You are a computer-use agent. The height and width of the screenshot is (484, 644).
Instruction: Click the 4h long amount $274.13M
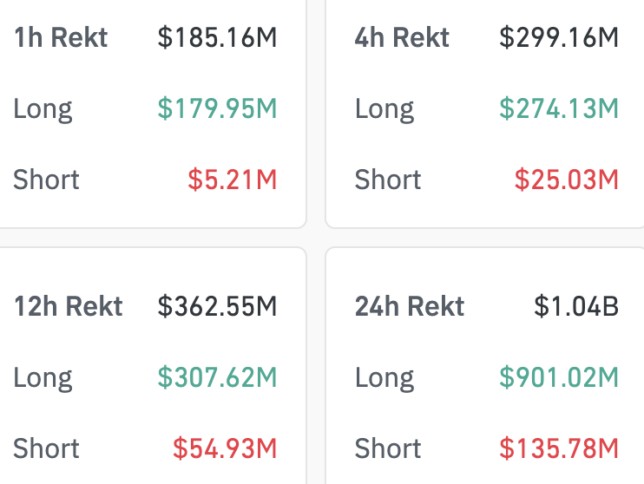(559, 109)
